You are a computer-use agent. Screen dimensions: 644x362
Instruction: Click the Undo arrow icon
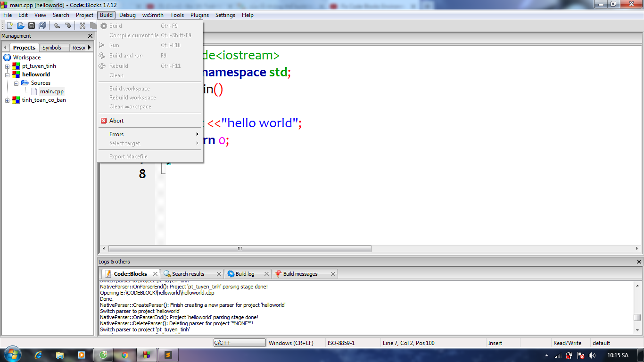[x=57, y=25]
